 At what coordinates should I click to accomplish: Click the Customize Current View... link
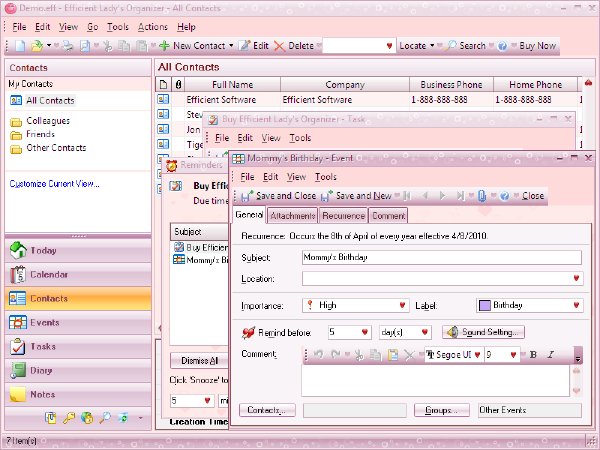pos(54,184)
